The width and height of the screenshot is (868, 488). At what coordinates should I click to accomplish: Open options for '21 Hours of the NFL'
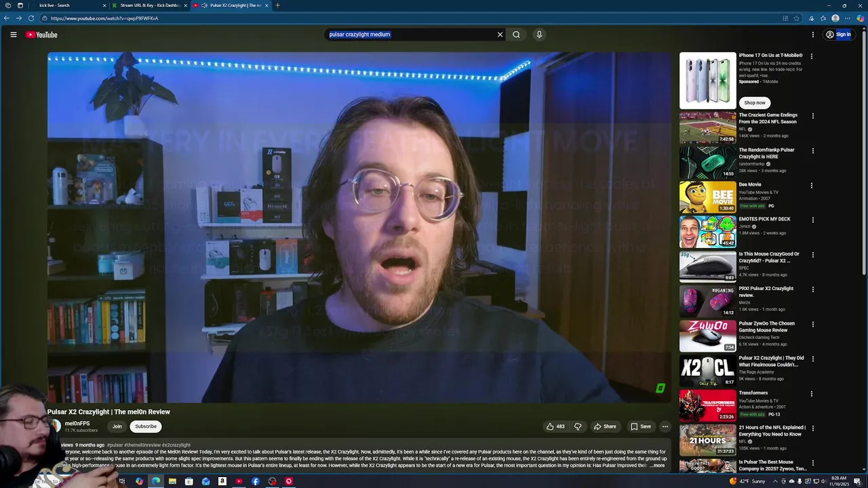click(812, 428)
